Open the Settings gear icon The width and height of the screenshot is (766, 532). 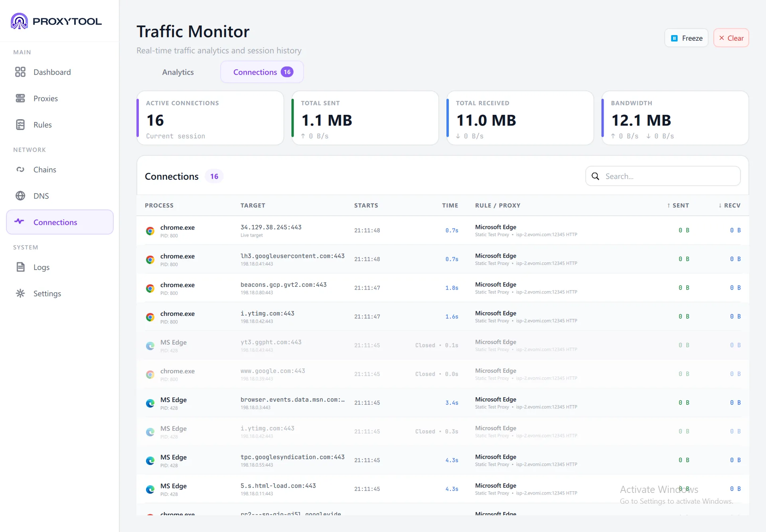click(20, 294)
